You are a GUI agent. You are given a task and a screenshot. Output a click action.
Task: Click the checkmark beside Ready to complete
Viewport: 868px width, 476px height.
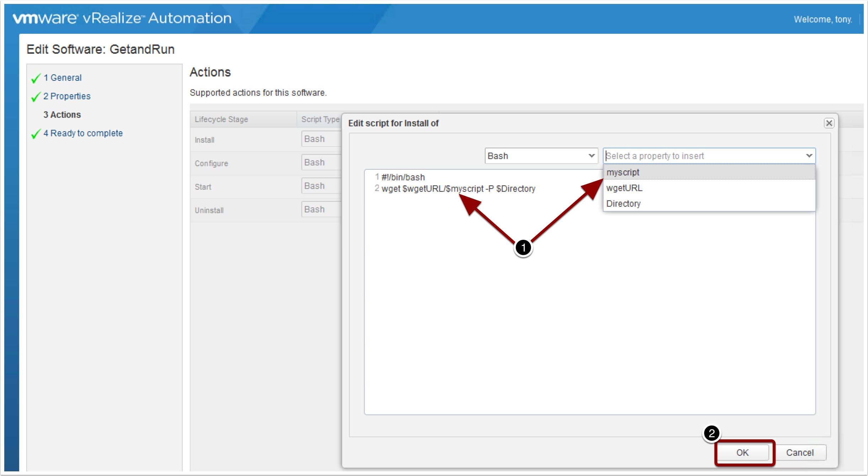click(36, 134)
